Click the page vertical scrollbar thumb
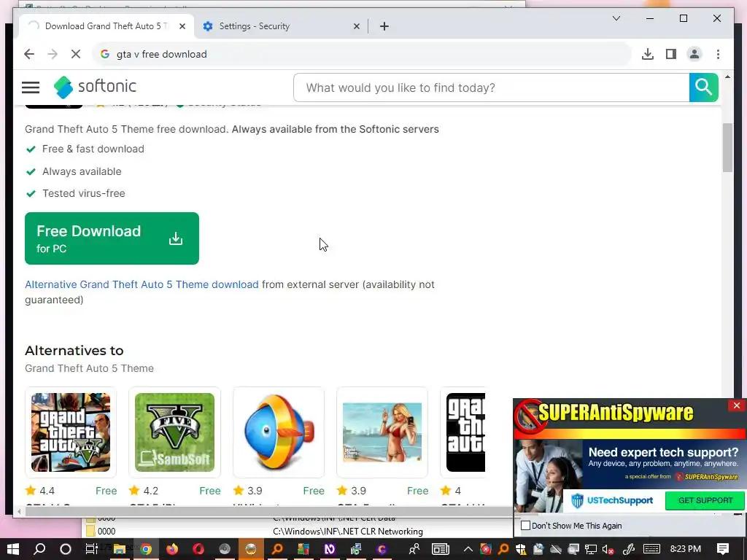747x560 pixels. click(x=727, y=147)
